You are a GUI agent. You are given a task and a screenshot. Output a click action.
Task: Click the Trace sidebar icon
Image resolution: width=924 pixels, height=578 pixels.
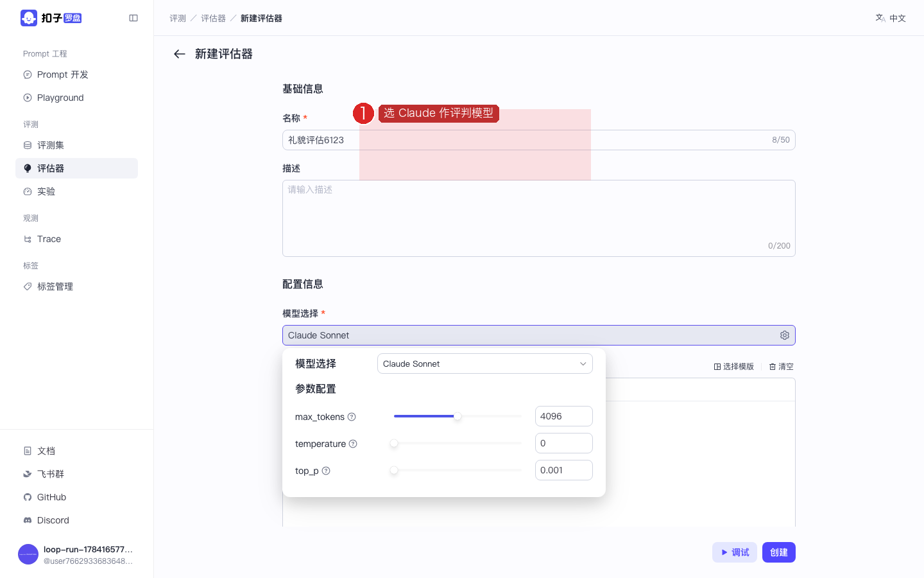click(x=28, y=239)
